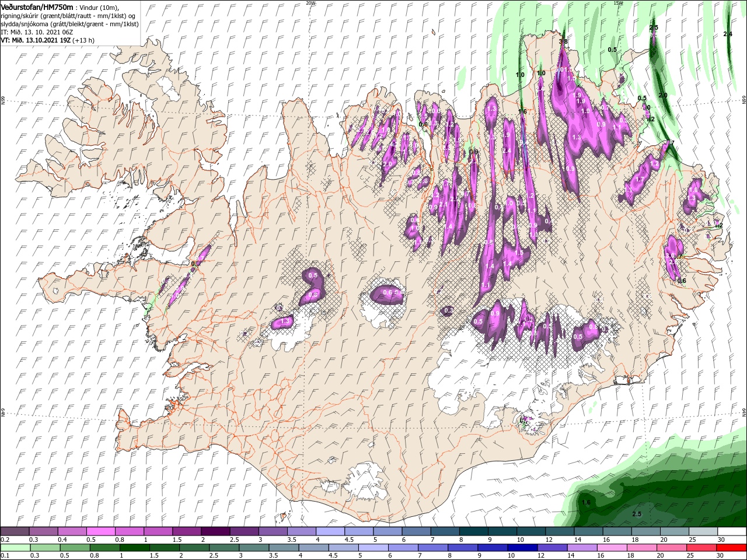Image resolution: width=747 pixels, height=560 pixels.
Task: Click the pink snow swatch between 0.5 and 0.8
Action: tap(100, 531)
